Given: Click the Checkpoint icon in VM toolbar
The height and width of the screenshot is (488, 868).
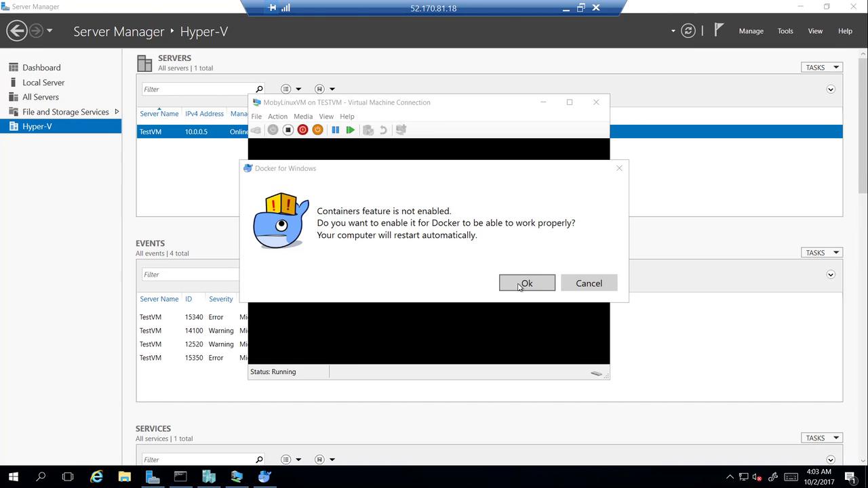Looking at the screenshot, I should pyautogui.click(x=368, y=129).
